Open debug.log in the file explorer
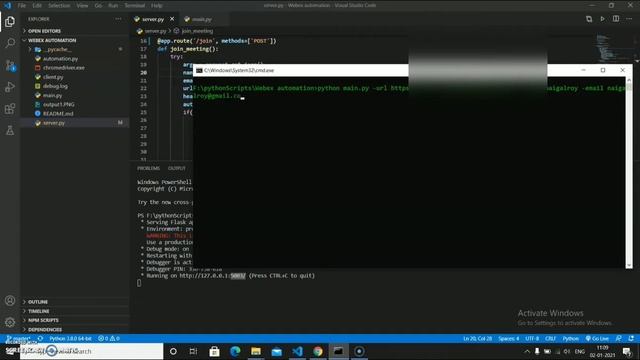Viewport: 640px width, 360px height. [75, 86]
